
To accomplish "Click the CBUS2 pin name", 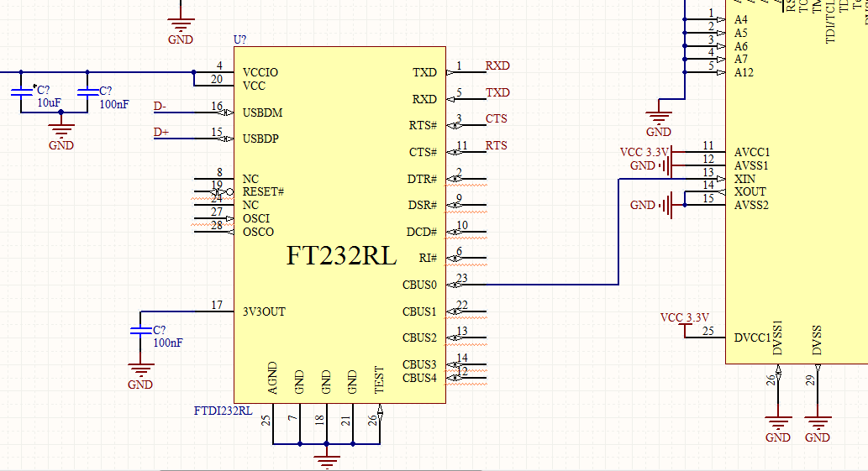I will pos(419,338).
